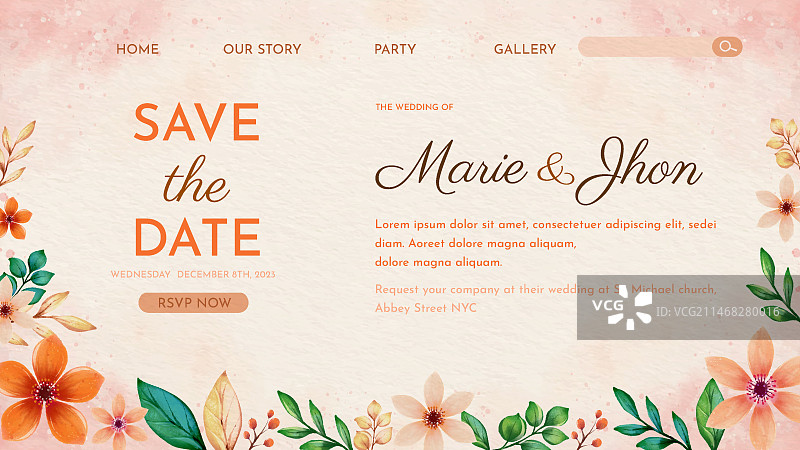
Task: Open the HOME menu item
Action: (137, 49)
